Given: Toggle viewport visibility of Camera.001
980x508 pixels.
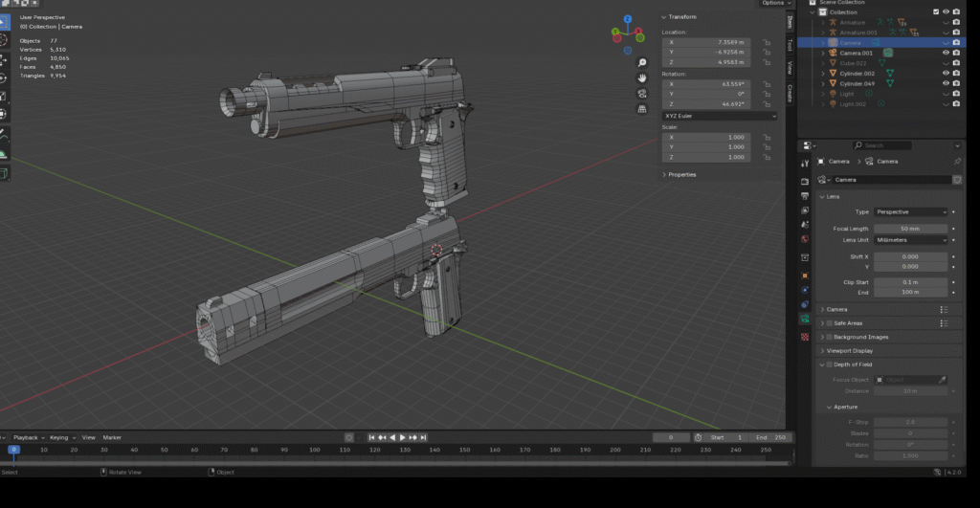Looking at the screenshot, I should [x=946, y=53].
